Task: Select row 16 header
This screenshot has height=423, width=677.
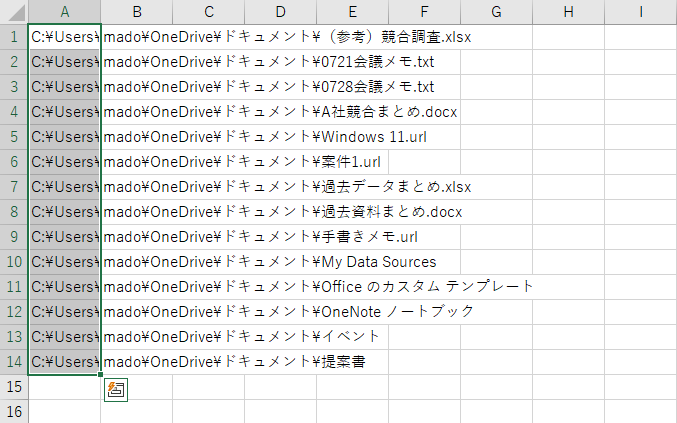Action: [14, 412]
